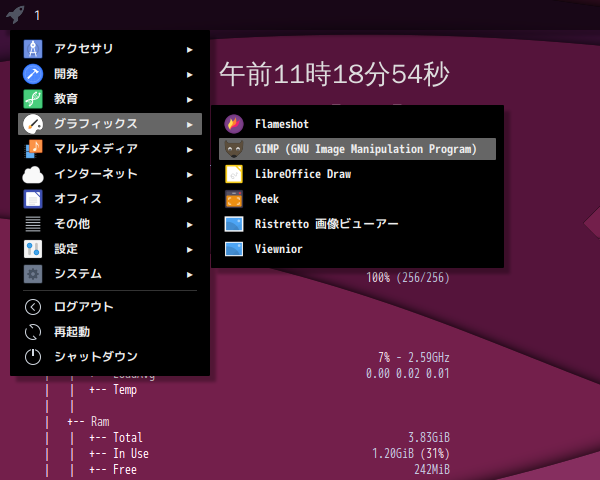
Task: Click the Ristretto image viewer icon
Action: (x=234, y=224)
